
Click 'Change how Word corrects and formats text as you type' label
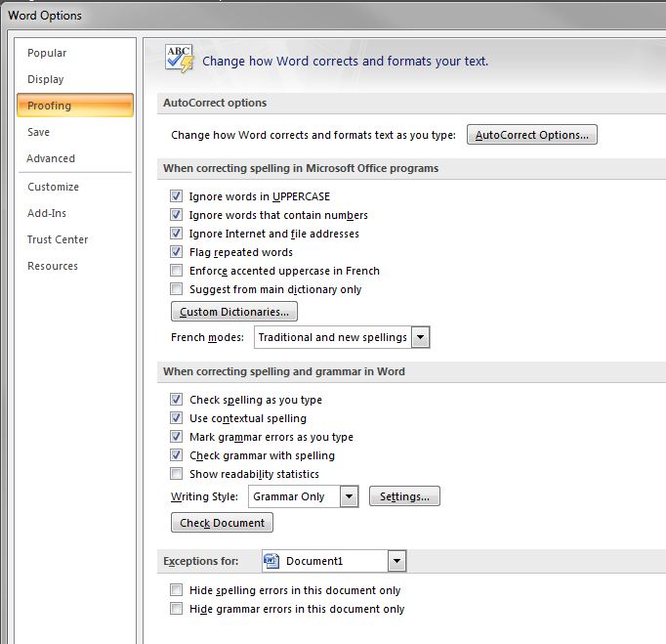[x=313, y=135]
